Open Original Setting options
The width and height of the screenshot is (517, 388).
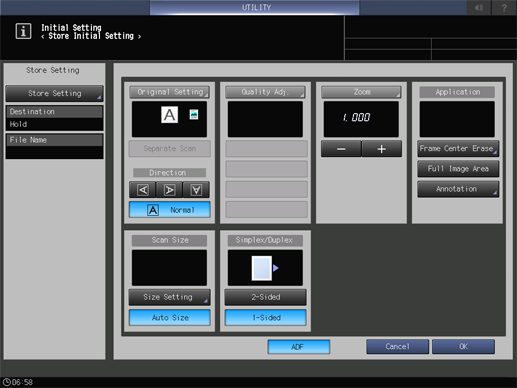point(170,92)
